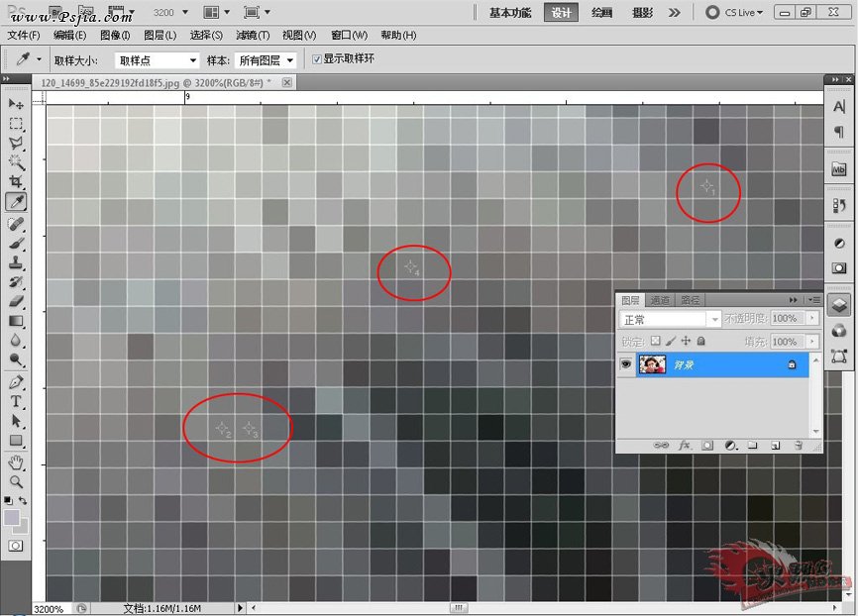Viewport: 858px width, 616px height.
Task: Switch to the 通道 tab
Action: (660, 300)
